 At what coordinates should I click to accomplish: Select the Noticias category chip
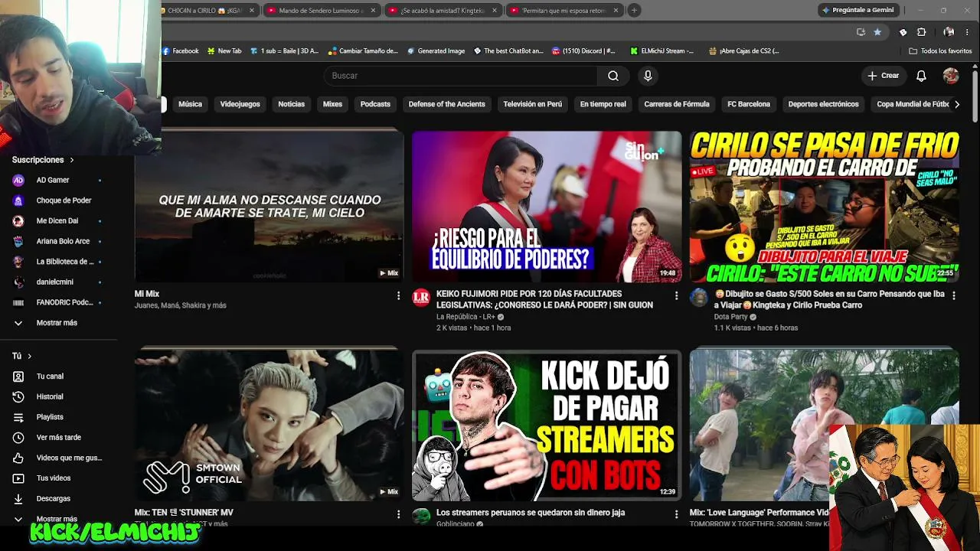tap(292, 104)
